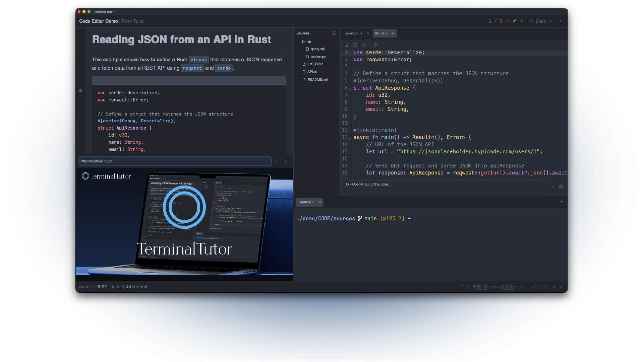Close the Terminal 2 tab
Viewport: 644px width, 362px height.
click(320, 202)
